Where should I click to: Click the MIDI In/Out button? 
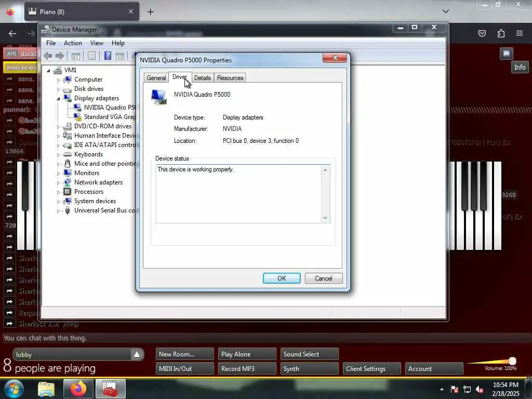185,369
